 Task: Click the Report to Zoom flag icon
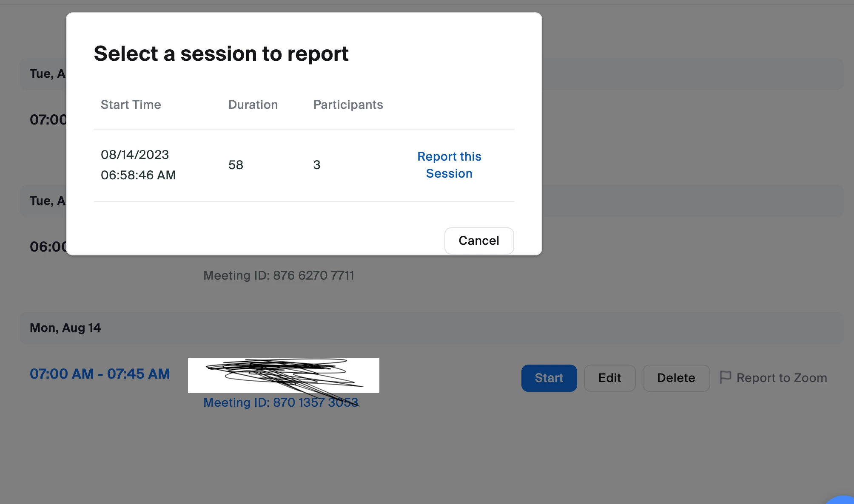point(725,377)
